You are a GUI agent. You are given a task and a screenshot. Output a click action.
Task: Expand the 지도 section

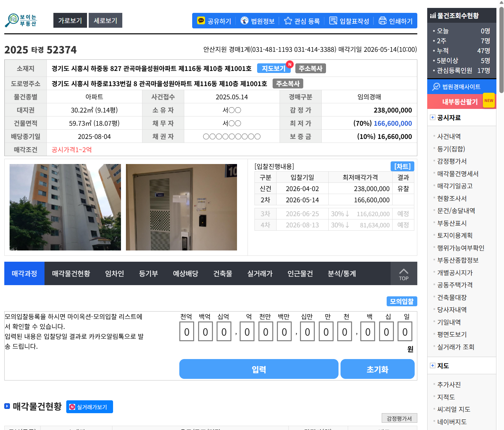tap(432, 365)
